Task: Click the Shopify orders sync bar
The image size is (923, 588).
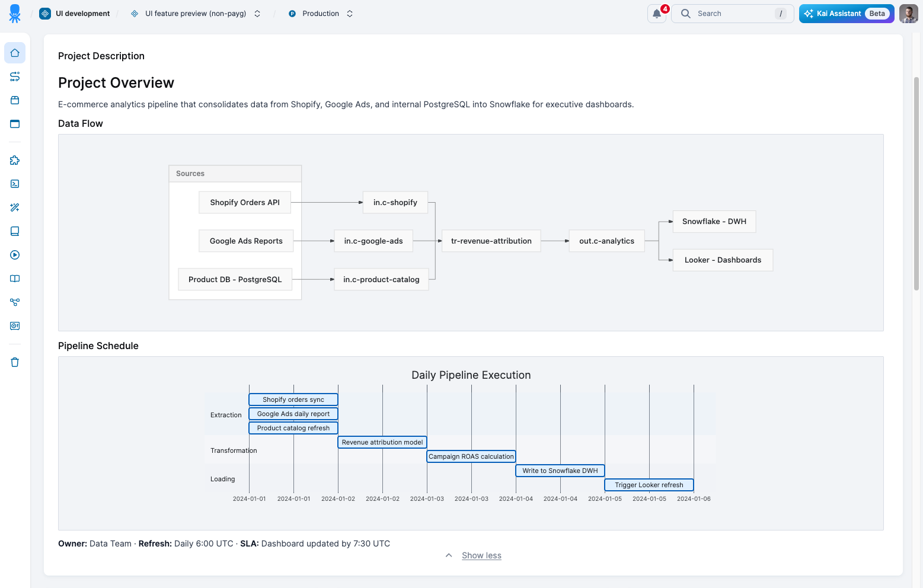Action: [x=293, y=400]
